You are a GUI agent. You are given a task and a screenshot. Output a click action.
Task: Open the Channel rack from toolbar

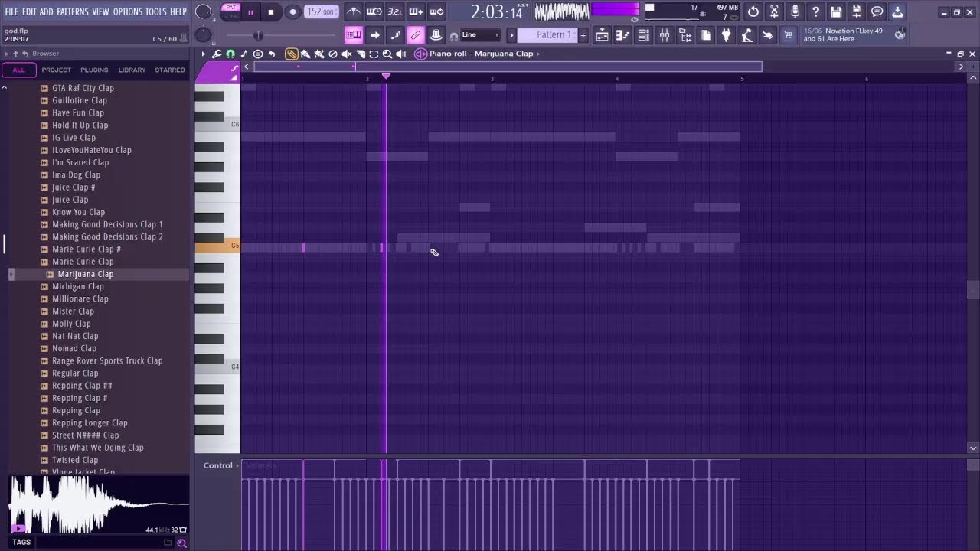coord(643,35)
